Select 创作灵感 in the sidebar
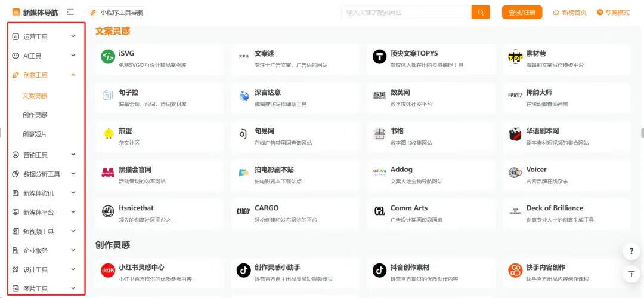Screen dimensions: 644x298 [x=35, y=115]
